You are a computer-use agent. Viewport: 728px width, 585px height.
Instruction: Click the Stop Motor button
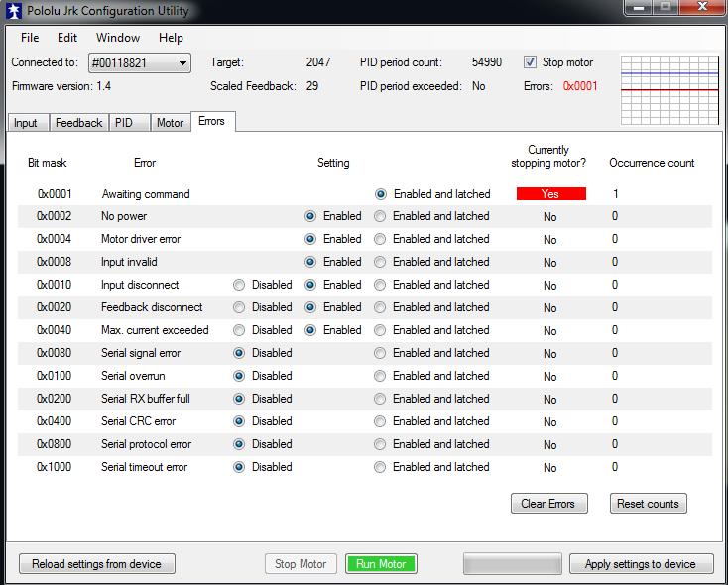[301, 564]
